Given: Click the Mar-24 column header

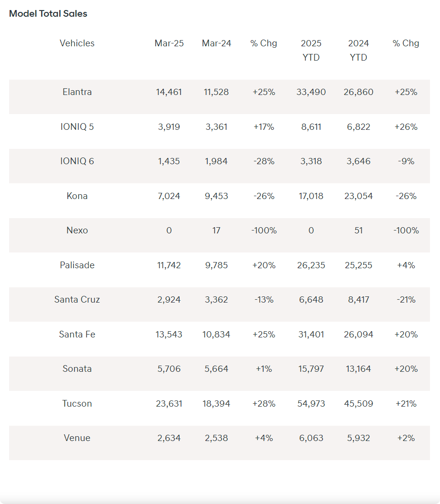Looking at the screenshot, I should point(216,43).
